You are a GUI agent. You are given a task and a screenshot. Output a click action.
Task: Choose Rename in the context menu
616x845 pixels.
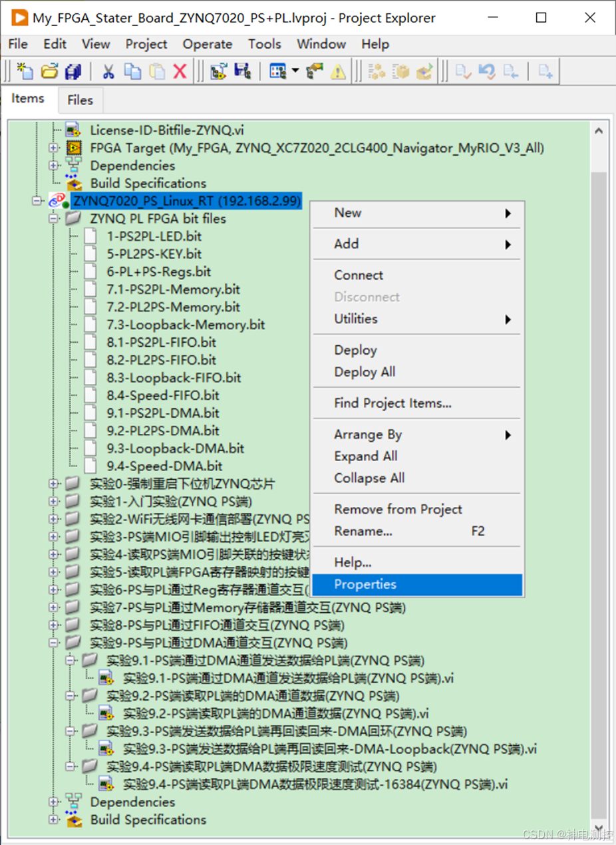418,531
